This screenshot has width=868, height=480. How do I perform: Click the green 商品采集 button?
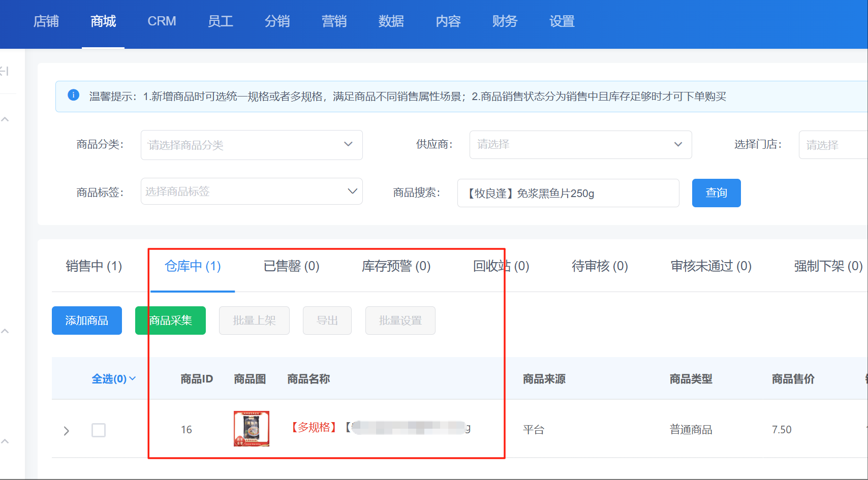170,321
